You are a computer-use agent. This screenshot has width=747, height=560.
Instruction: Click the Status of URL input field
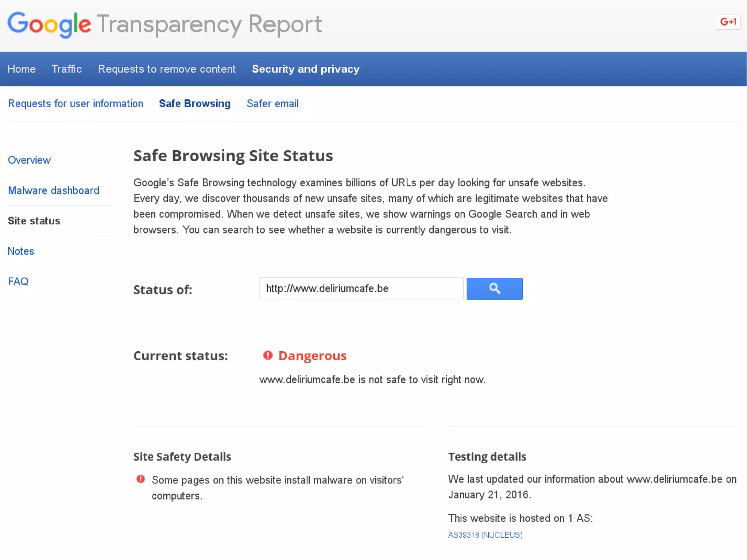(361, 288)
